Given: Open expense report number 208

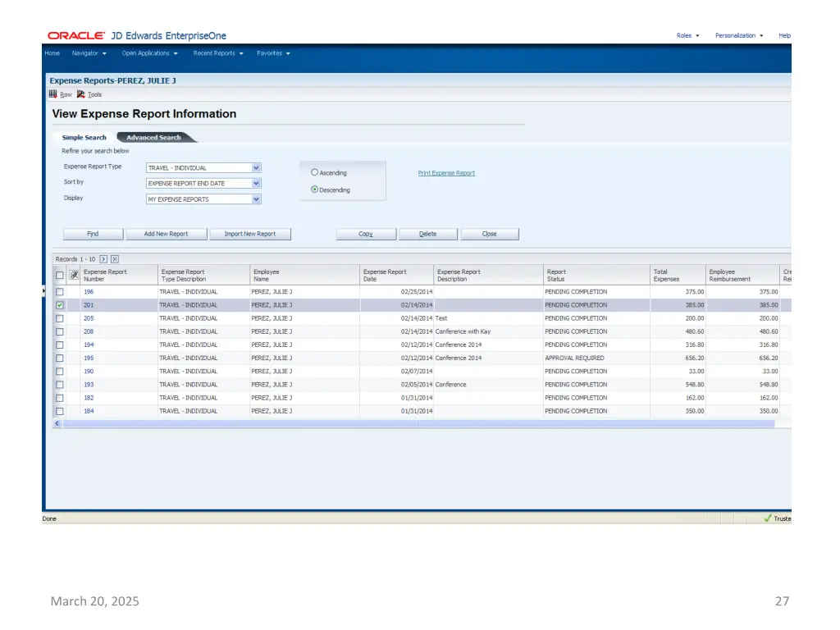Looking at the screenshot, I should [x=89, y=331].
